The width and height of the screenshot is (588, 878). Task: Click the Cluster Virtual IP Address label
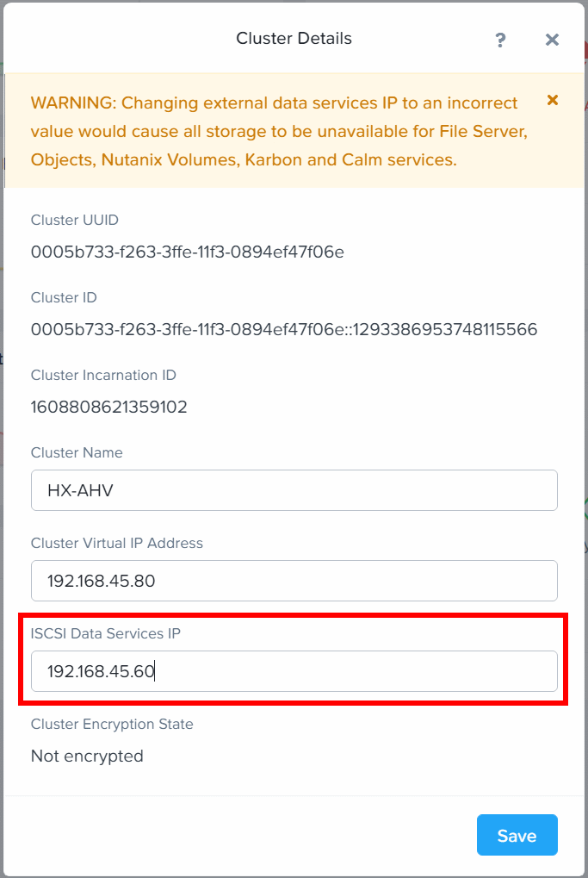point(117,543)
